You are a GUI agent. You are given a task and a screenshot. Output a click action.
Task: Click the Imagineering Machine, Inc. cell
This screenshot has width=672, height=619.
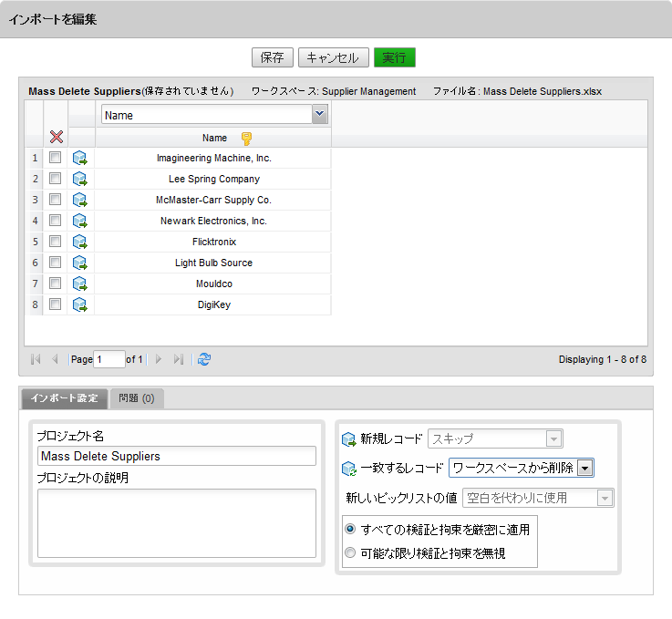(x=213, y=158)
